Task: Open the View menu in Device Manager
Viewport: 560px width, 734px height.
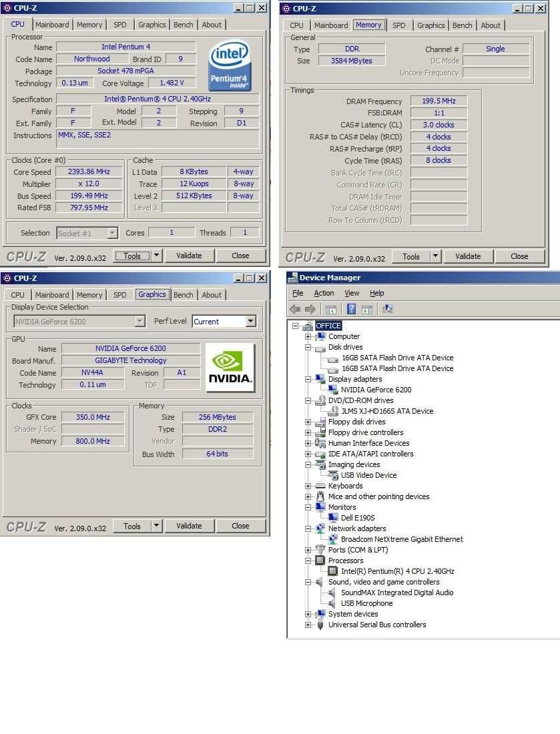Action: click(x=352, y=293)
